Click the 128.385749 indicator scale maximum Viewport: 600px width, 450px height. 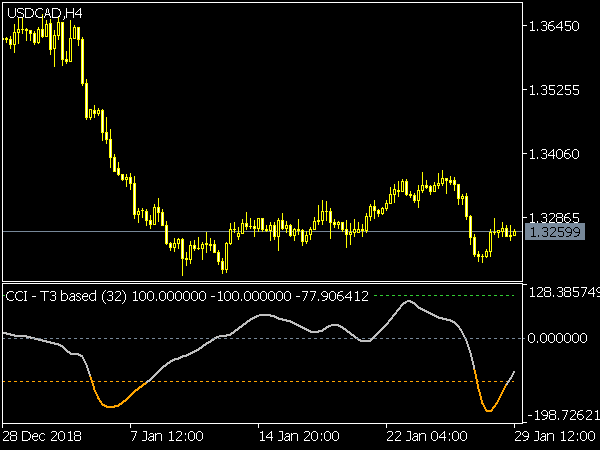click(564, 293)
